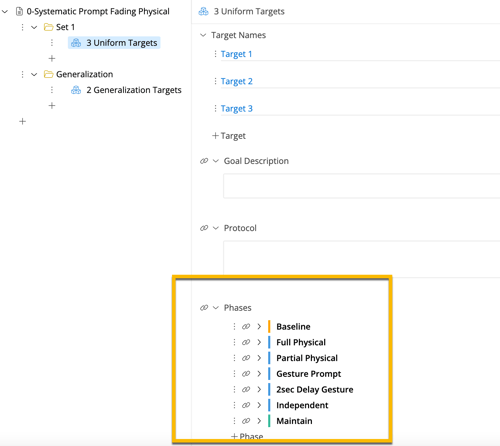The image size is (500, 446).
Task: Collapse the Phases section chevron
Action: (216, 307)
